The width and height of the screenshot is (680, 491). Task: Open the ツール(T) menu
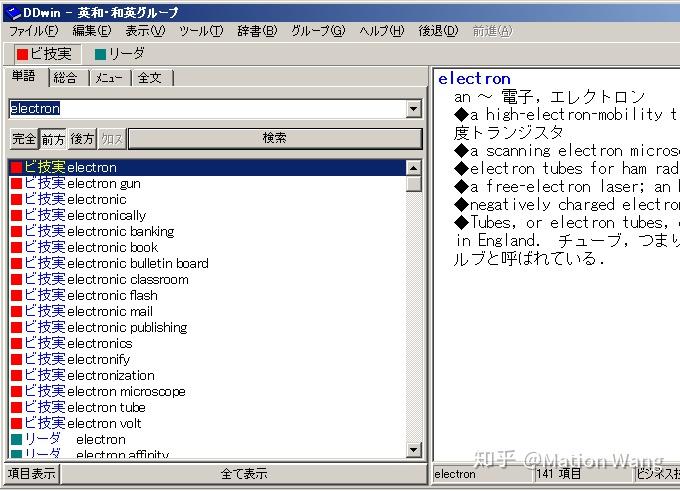200,31
